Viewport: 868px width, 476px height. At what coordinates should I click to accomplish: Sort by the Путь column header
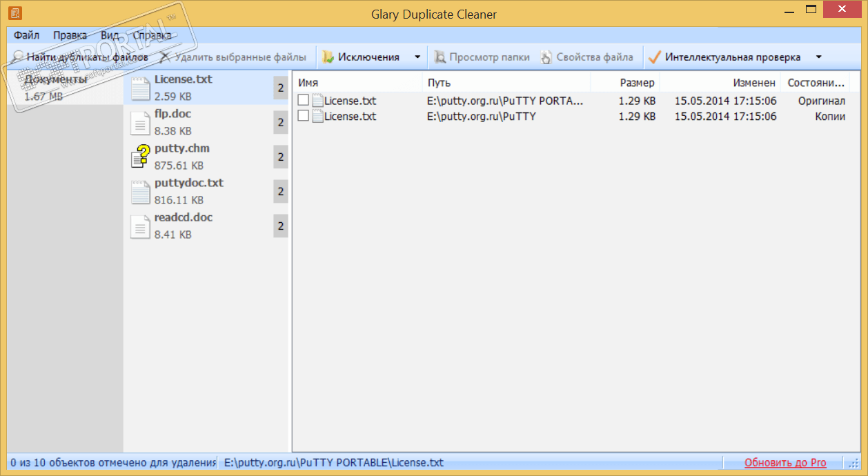(506, 83)
